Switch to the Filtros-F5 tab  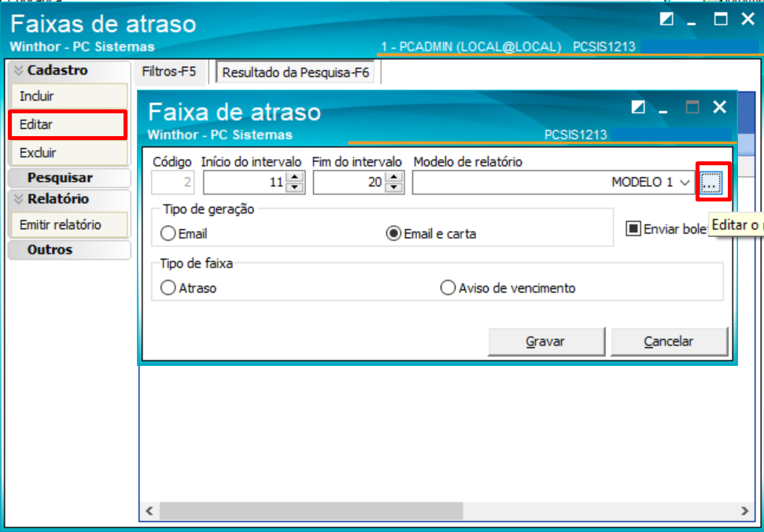[169, 72]
